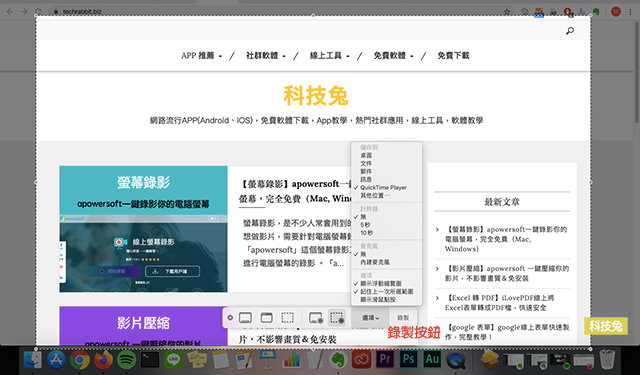The image size is (640, 375).
Task: Open Adobe Audition from the Dock
Action: (432, 359)
